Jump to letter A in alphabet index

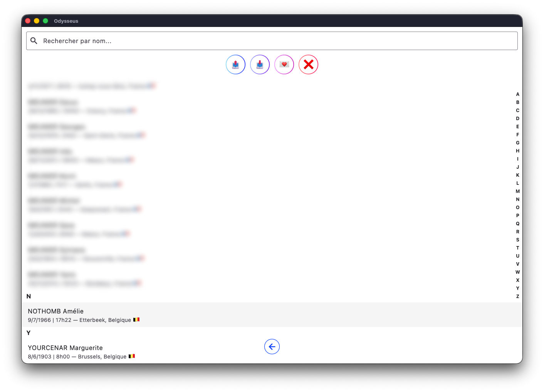pos(518,94)
